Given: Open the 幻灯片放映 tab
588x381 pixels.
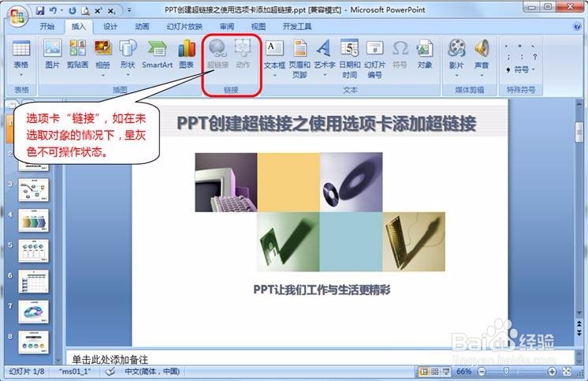Looking at the screenshot, I should (x=184, y=26).
